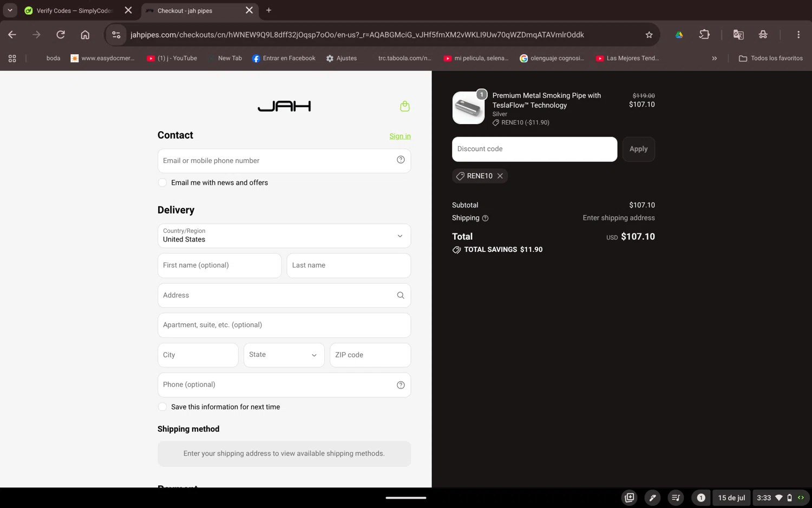Go back to the previous page
The width and height of the screenshot is (812, 508).
pos(12,35)
